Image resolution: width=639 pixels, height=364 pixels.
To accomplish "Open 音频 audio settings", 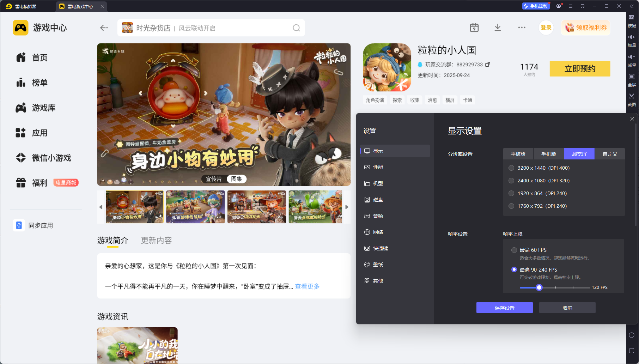I will coord(395,216).
